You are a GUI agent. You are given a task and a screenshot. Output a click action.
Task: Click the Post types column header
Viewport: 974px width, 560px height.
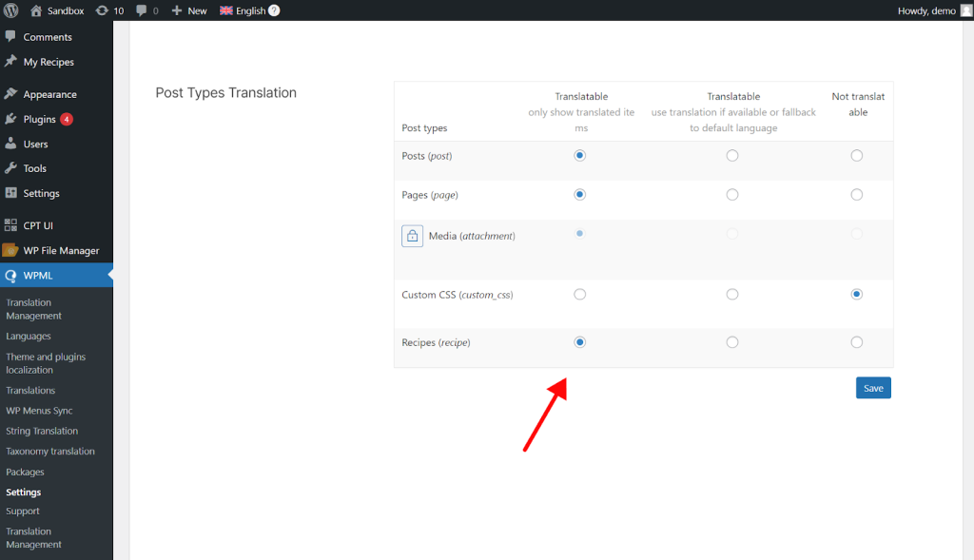pos(424,128)
